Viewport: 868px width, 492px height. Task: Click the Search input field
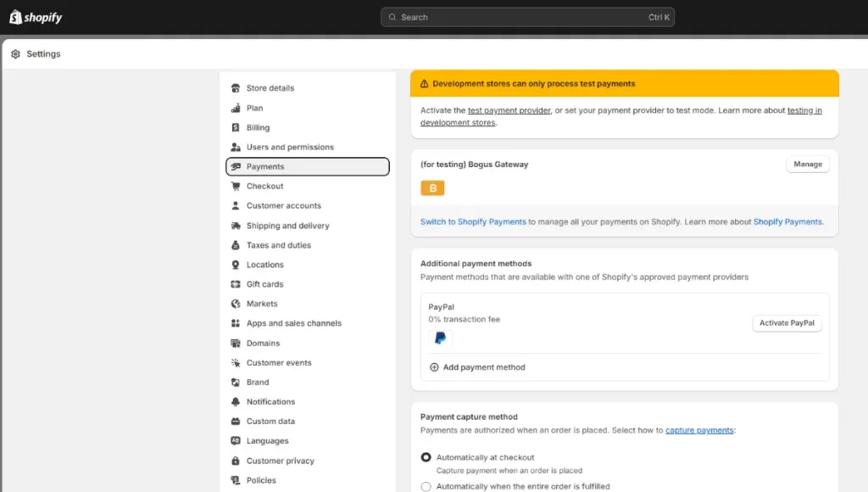(527, 17)
